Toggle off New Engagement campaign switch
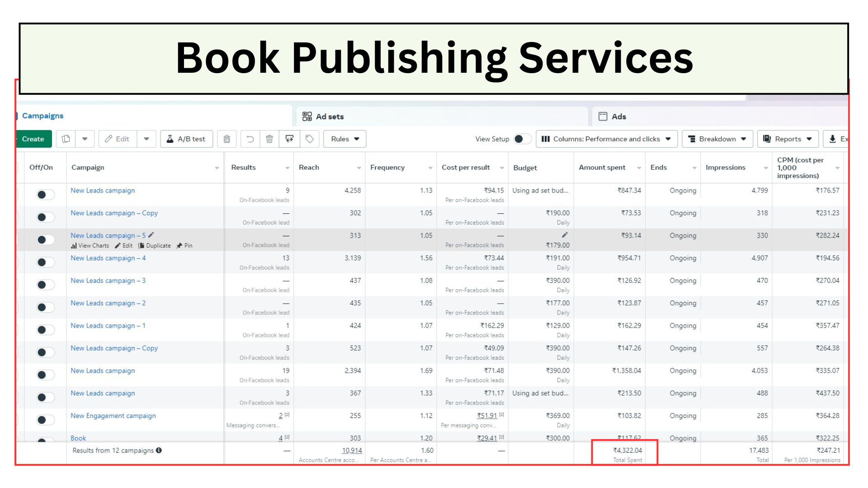The image size is (868, 488). [45, 420]
